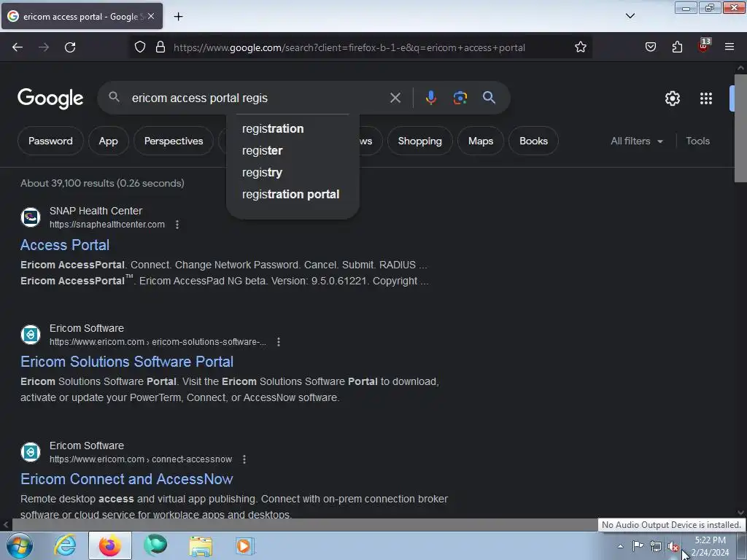This screenshot has width=747, height=560.
Task: Open the network tray icon
Action: 656,546
